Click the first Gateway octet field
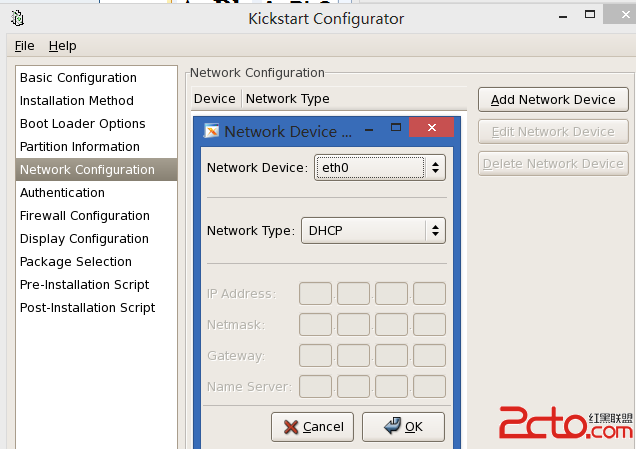 click(x=315, y=355)
